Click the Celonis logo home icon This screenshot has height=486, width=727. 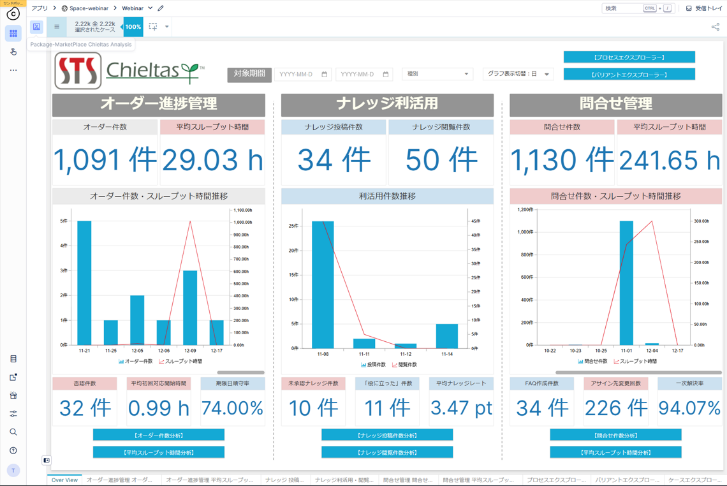[12, 11]
